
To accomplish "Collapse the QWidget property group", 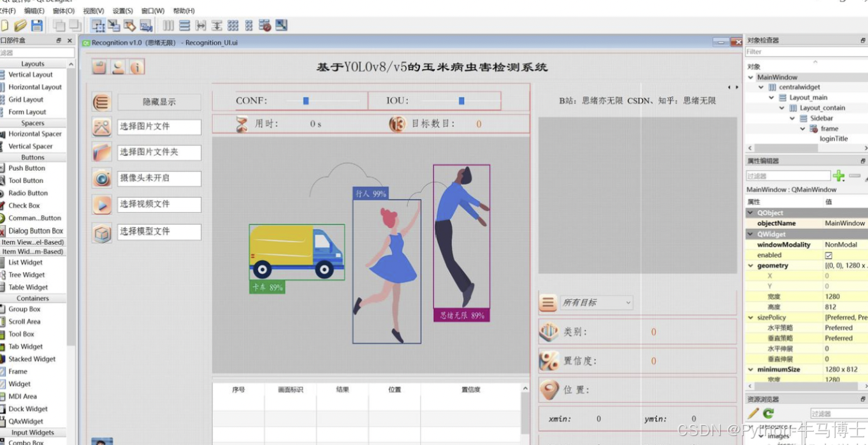I will tap(751, 234).
